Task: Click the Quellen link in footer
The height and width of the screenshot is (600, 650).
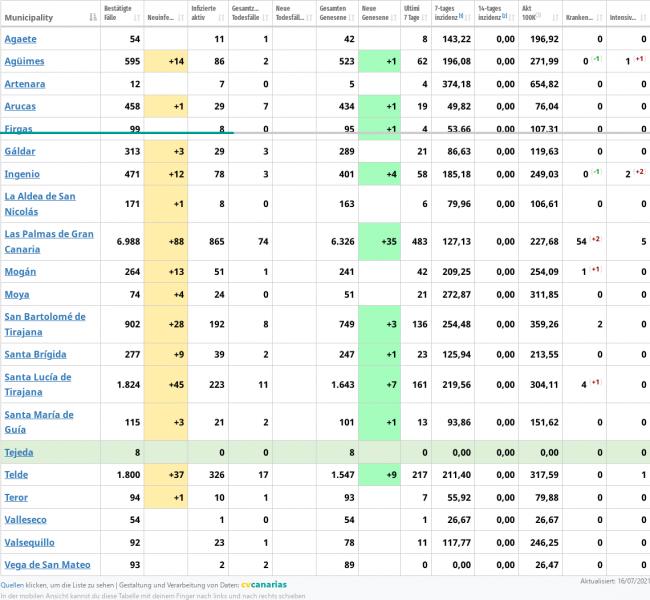Action: click(x=13, y=584)
